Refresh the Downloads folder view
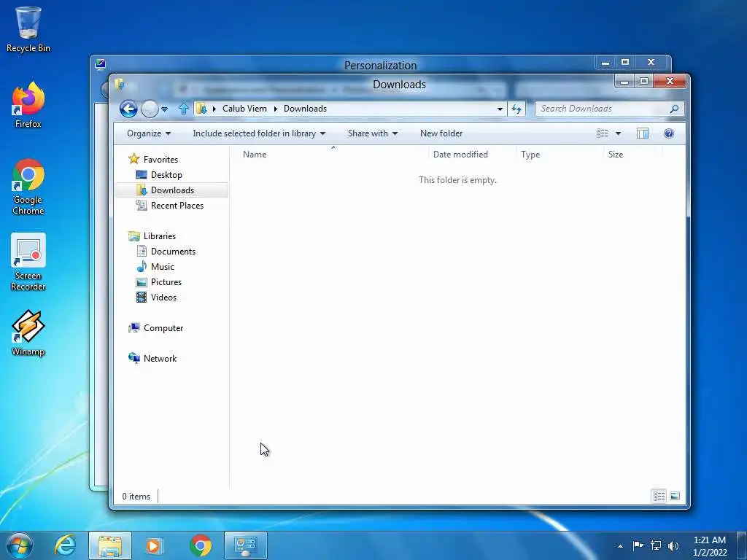 pos(516,109)
